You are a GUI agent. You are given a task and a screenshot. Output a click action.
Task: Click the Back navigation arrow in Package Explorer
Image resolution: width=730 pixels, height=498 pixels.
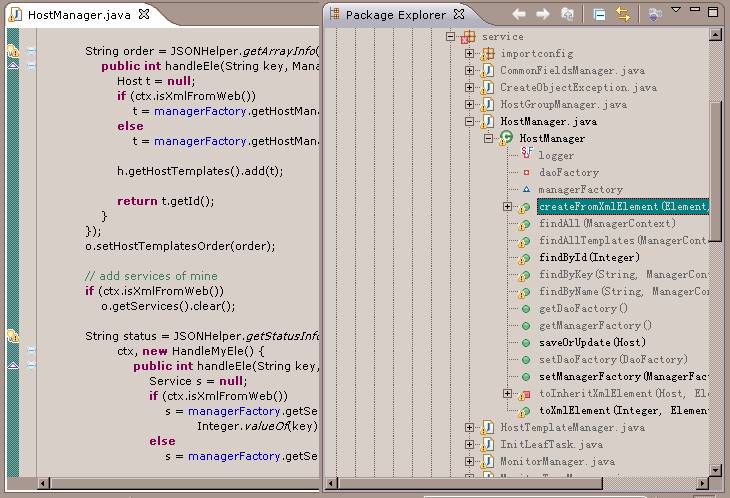tap(519, 14)
